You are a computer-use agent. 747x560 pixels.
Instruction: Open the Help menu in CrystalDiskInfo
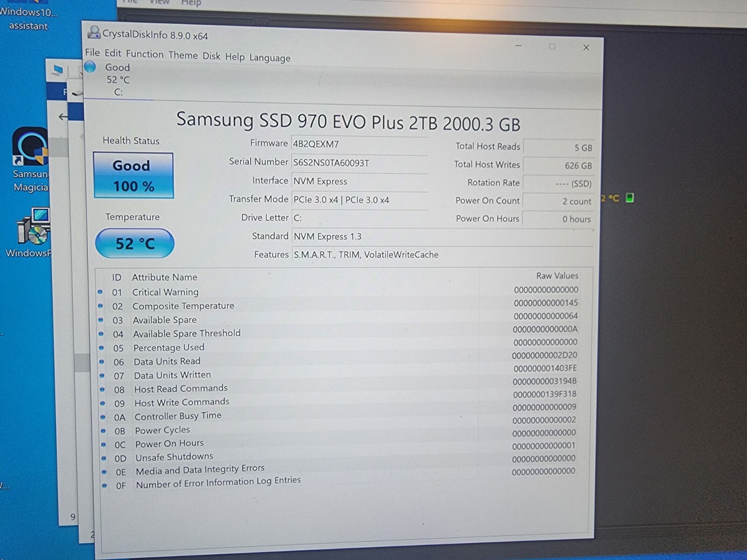click(234, 57)
